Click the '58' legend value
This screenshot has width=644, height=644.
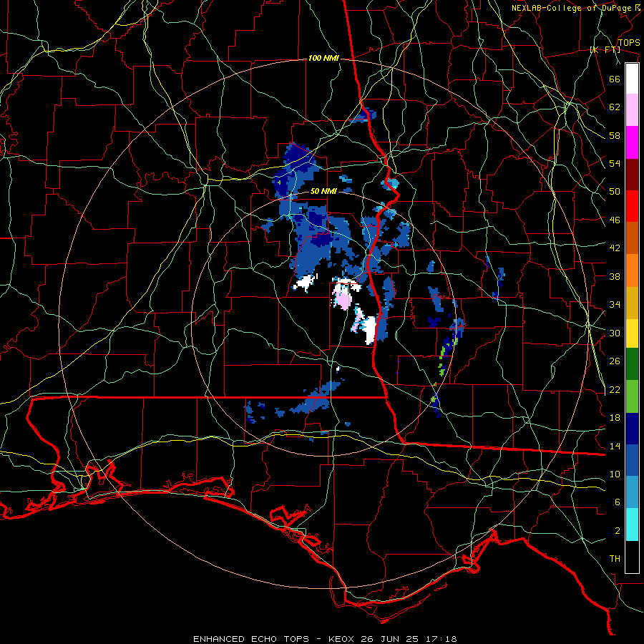tap(615, 135)
